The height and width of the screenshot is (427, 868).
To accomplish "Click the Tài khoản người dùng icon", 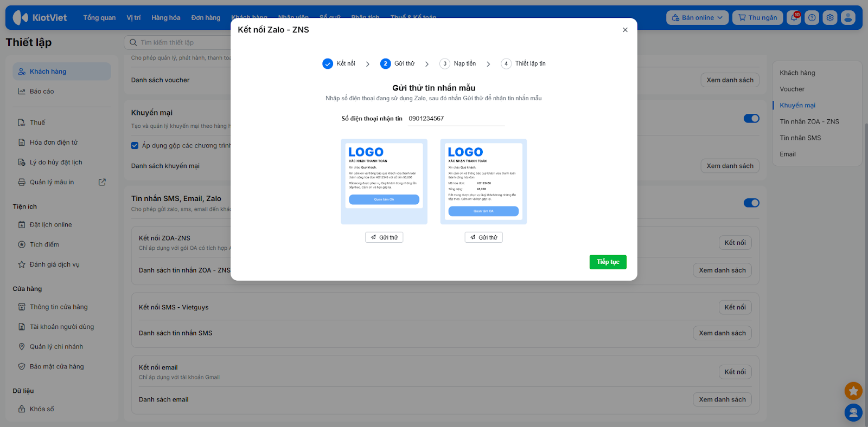I will [22, 327].
